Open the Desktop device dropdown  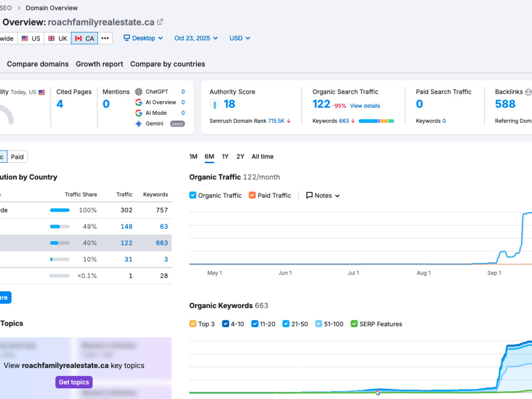click(x=143, y=38)
